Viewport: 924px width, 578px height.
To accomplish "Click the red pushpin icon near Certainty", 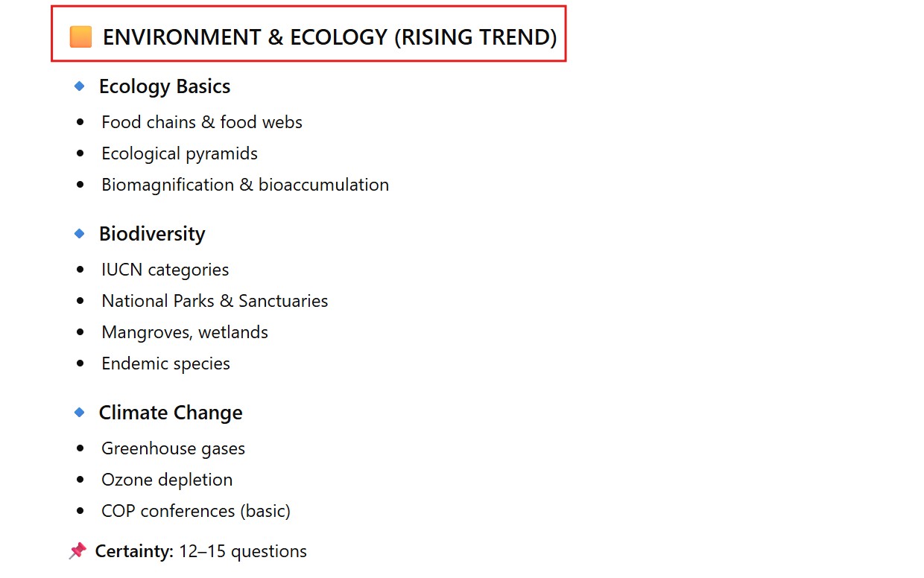I will (x=77, y=551).
